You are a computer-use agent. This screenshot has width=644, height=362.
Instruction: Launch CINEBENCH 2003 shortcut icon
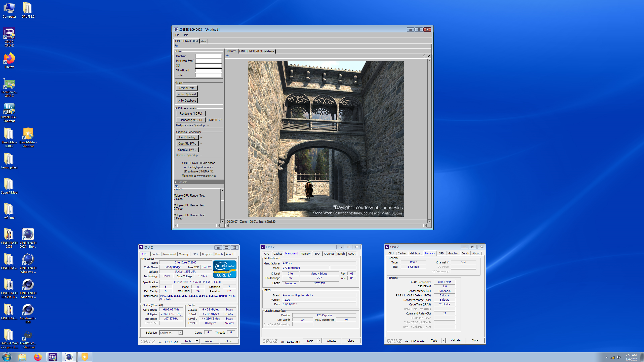(x=28, y=238)
